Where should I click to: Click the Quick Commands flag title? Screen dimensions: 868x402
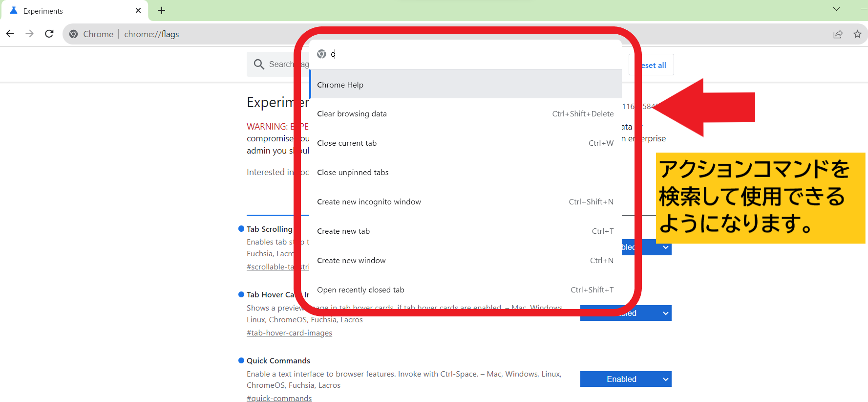click(278, 360)
